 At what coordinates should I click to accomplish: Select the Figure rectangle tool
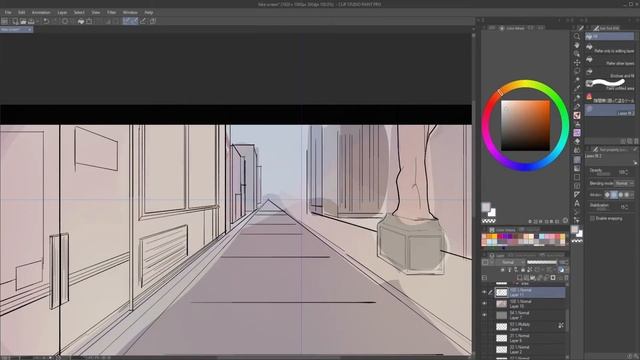point(577,177)
